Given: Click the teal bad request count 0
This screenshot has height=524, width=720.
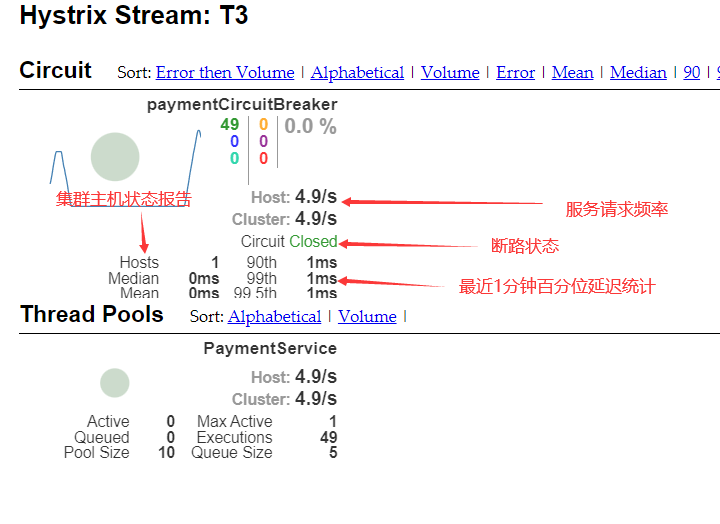Looking at the screenshot, I should 235,158.
